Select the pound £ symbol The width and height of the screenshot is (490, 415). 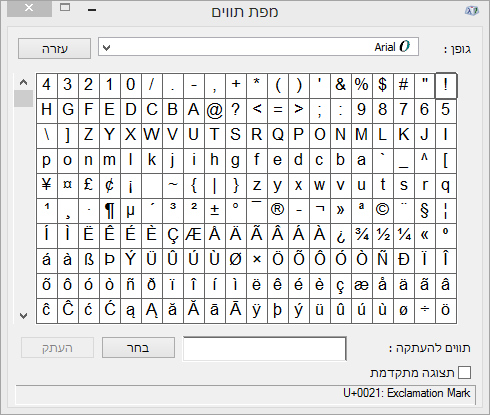tap(89, 186)
